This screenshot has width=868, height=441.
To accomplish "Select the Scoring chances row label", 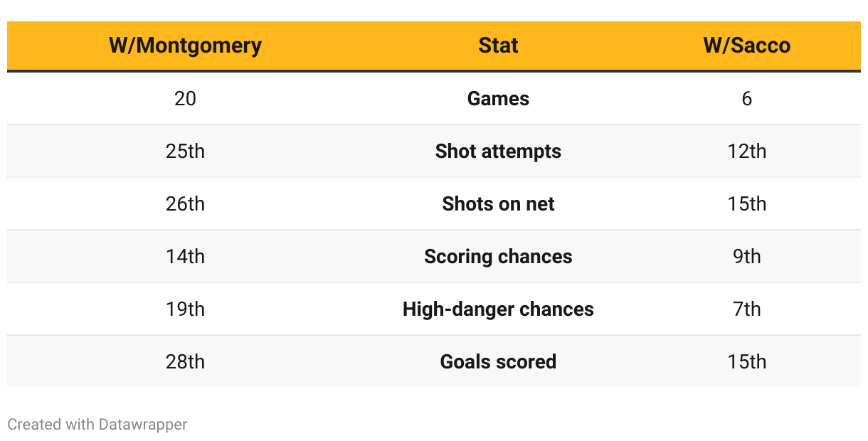I will pyautogui.click(x=498, y=256).
